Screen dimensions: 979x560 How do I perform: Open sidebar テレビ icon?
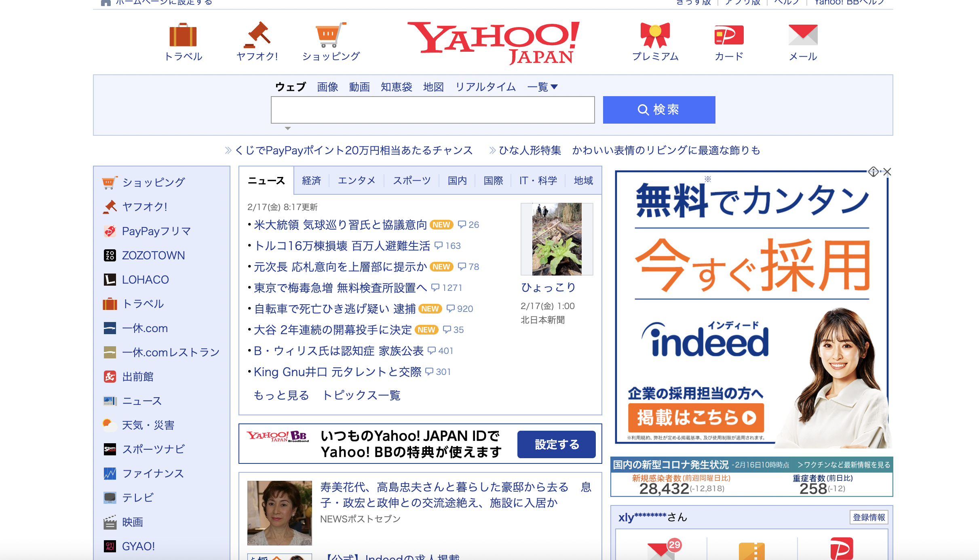[x=110, y=498]
